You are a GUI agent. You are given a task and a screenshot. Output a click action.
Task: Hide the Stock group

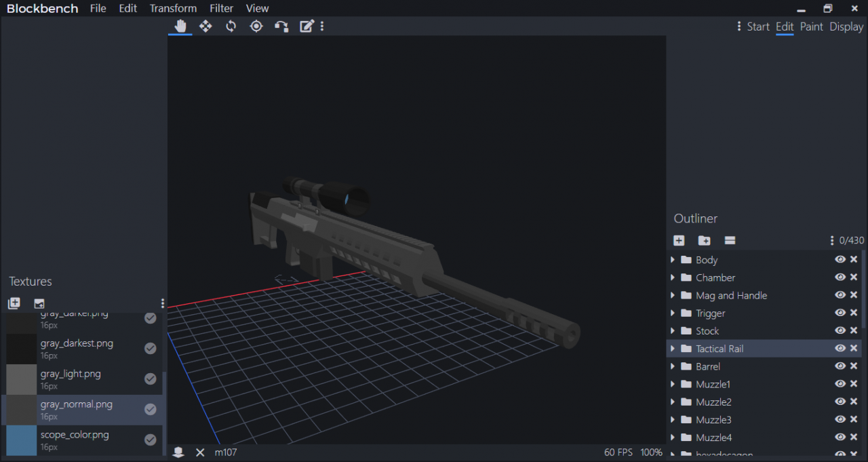tap(840, 330)
